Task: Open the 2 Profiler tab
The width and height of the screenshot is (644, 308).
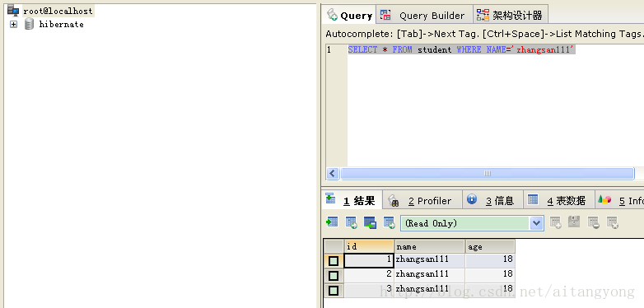Action: [422, 200]
